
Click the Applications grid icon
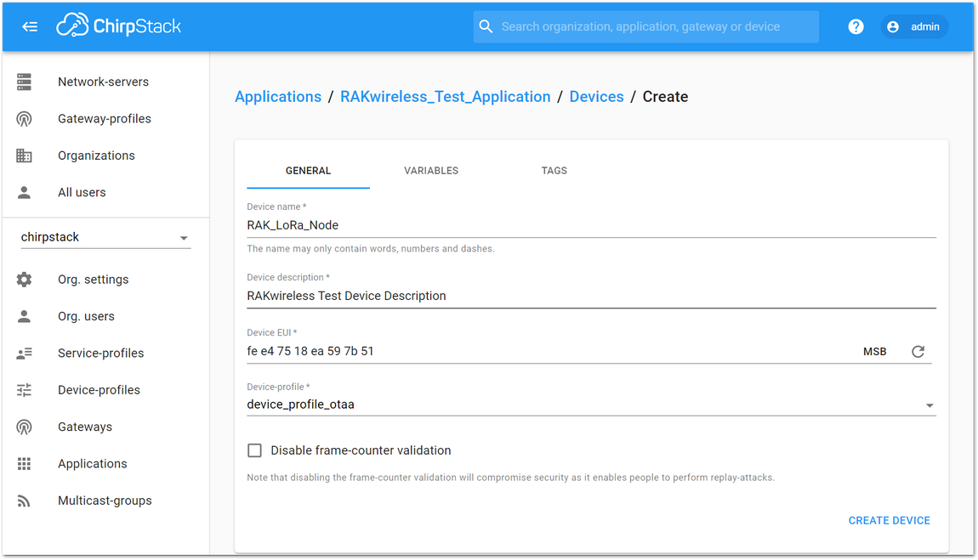pyautogui.click(x=25, y=464)
